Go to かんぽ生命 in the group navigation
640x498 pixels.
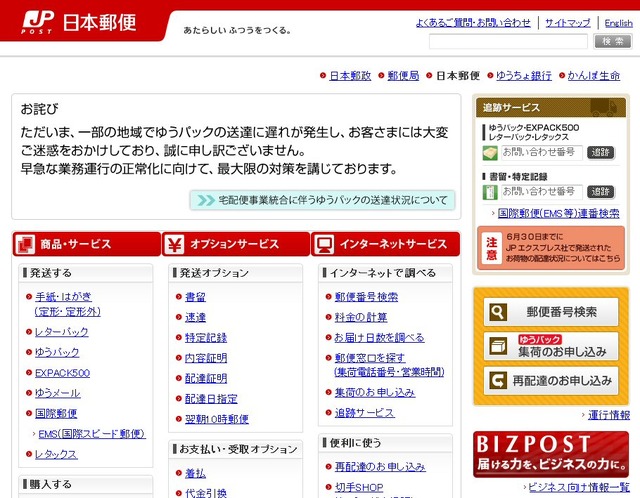(x=593, y=76)
